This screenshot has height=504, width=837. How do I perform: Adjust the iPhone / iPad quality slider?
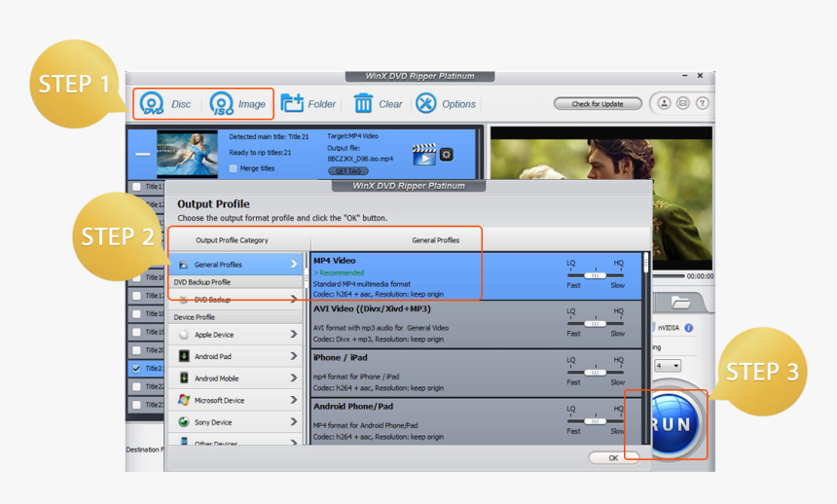point(596,372)
